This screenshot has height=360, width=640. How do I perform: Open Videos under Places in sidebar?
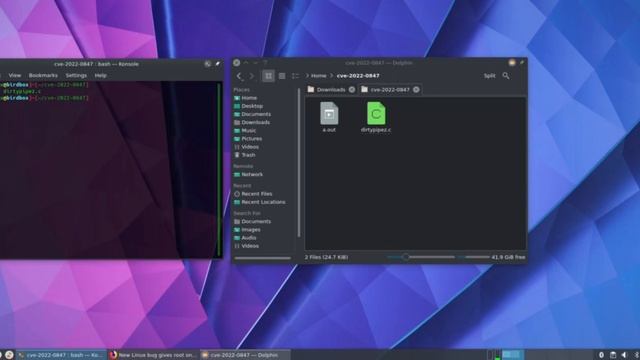[x=250, y=147]
